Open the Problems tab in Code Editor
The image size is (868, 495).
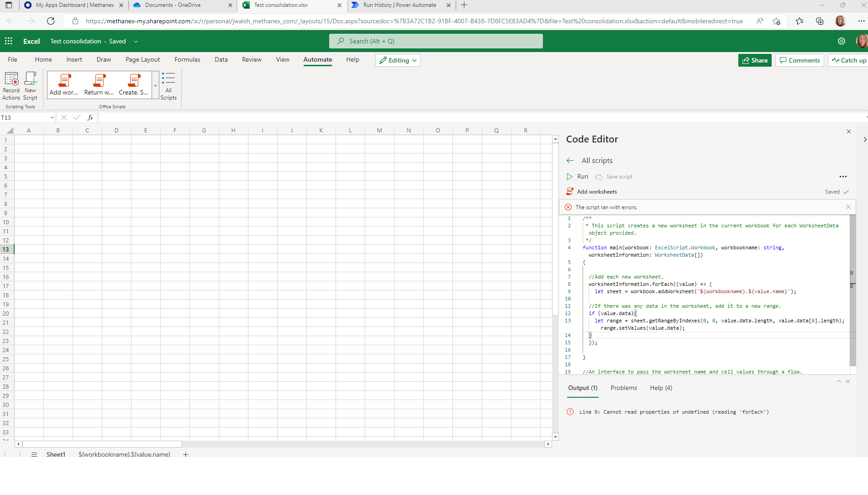tap(624, 388)
